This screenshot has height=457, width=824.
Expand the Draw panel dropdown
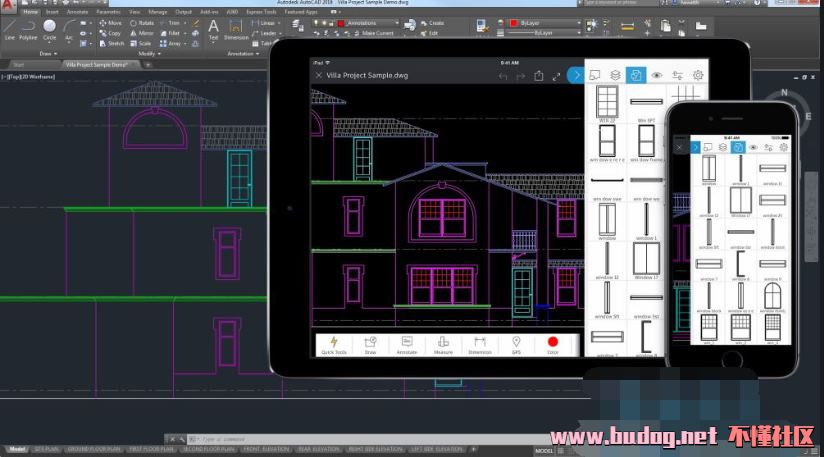click(x=48, y=54)
